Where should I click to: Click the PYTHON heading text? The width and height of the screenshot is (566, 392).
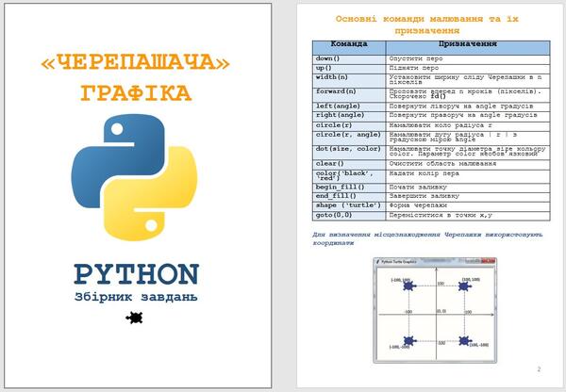[x=137, y=273]
